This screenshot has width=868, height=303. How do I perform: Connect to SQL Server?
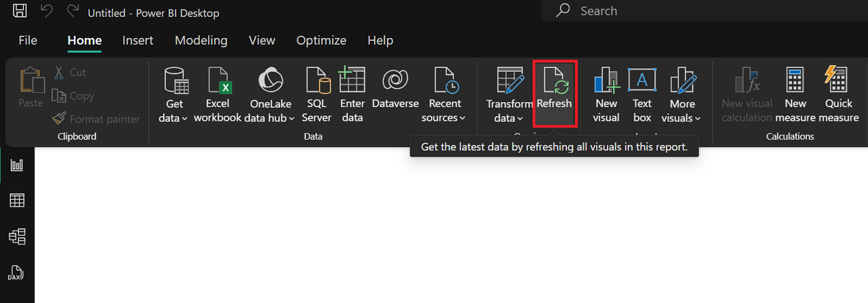point(317,95)
